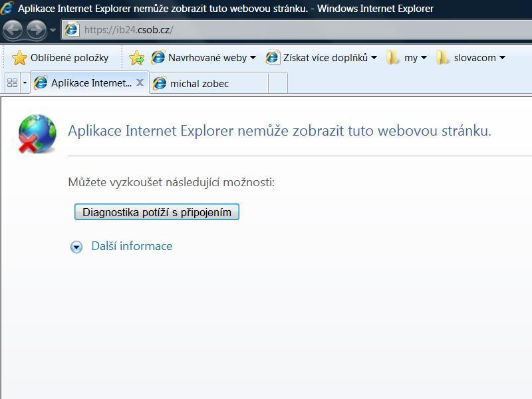Click Diagnostika potíží s připojením button
Screen dimensions: 532x399
point(157,212)
